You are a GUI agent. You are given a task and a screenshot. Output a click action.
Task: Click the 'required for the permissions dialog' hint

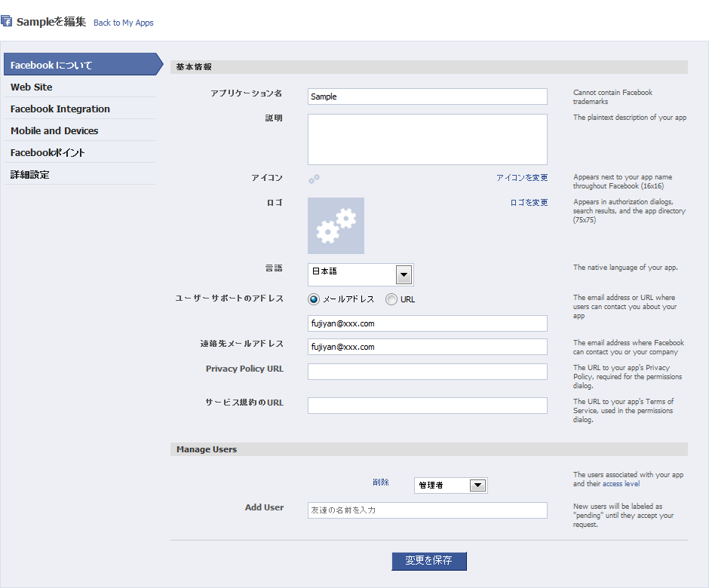coord(628,376)
